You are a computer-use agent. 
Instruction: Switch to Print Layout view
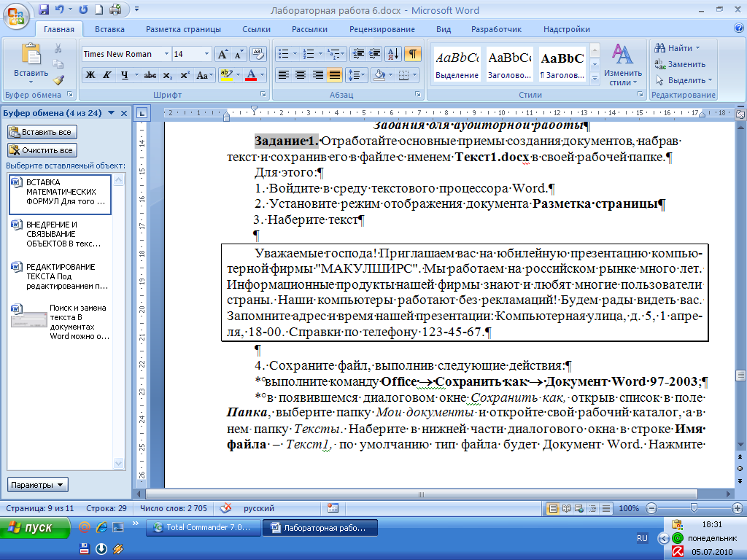(553, 508)
